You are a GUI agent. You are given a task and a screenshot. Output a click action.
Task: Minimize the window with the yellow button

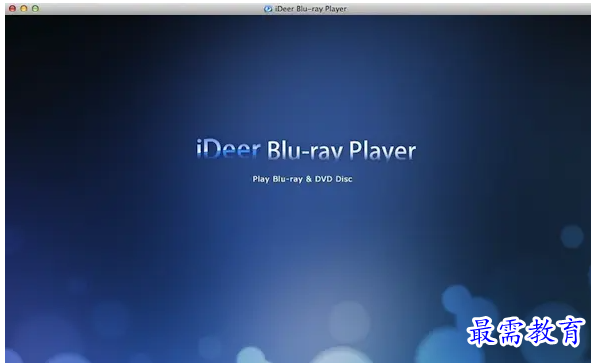(x=24, y=8)
